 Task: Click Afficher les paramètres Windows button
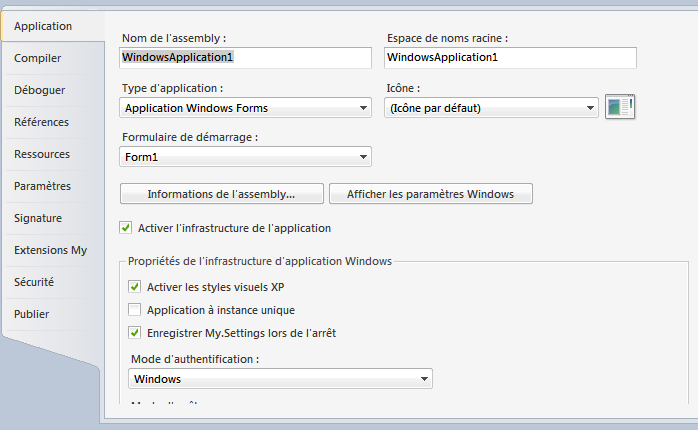click(430, 193)
